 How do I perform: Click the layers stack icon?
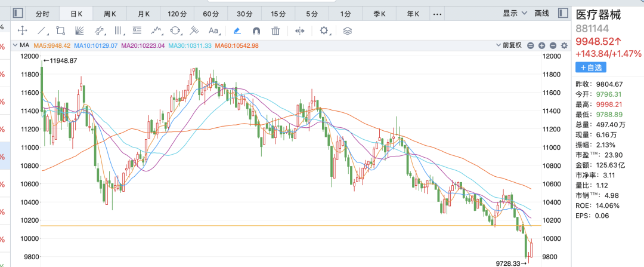(348, 30)
